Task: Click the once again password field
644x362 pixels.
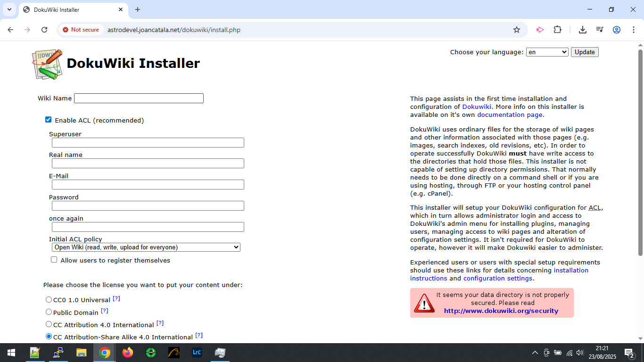Action: [x=148, y=227]
